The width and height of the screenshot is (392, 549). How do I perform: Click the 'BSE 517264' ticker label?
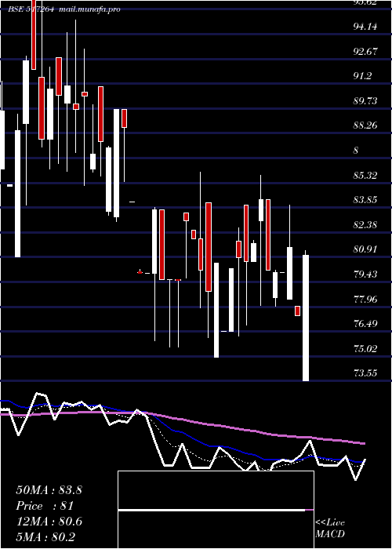[x=31, y=9]
